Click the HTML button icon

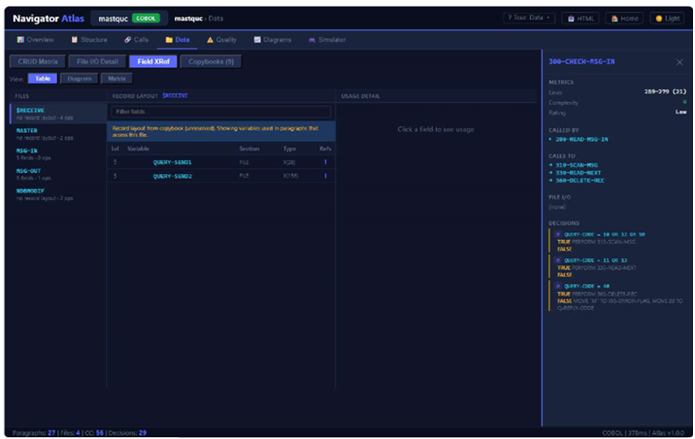[x=571, y=18]
